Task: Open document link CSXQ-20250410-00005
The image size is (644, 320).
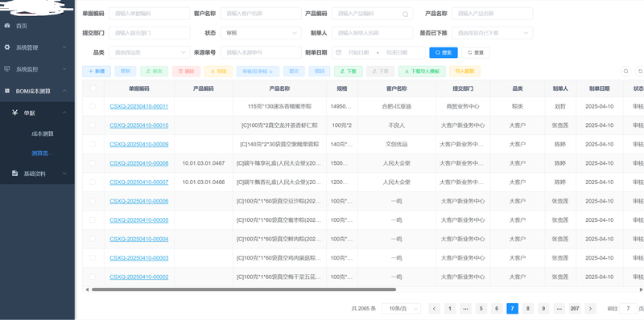Action: point(138,219)
